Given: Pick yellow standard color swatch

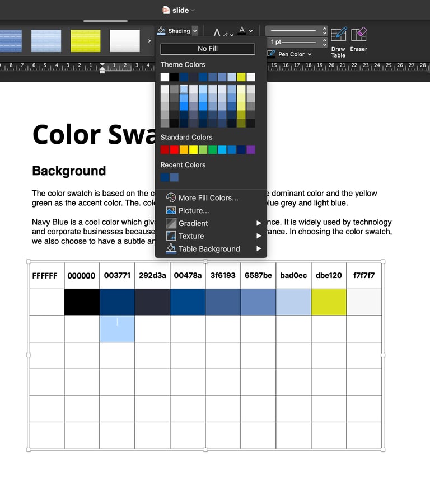Looking at the screenshot, I should (193, 150).
